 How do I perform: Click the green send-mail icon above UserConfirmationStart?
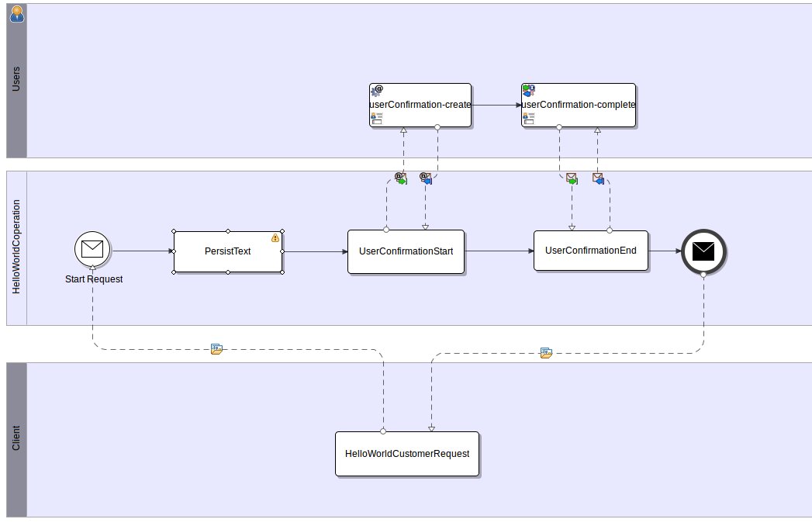coord(399,178)
